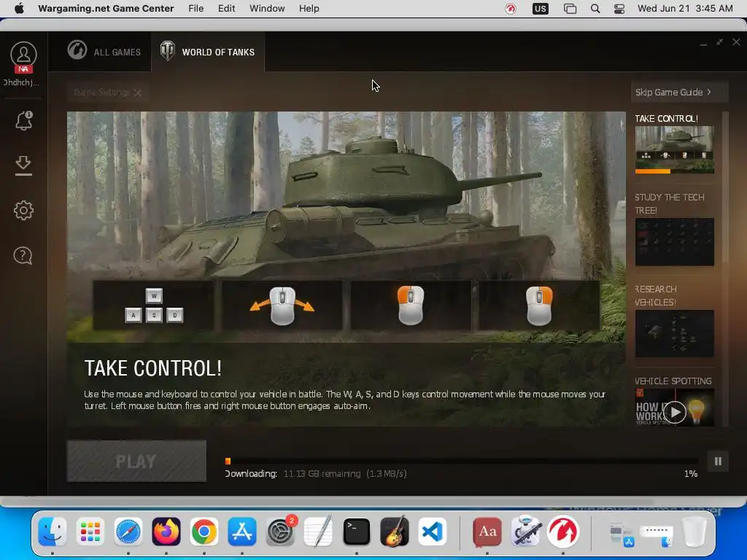This screenshot has width=747, height=560.
Task: Click the NA region badge under profile
Action: pyautogui.click(x=23, y=69)
